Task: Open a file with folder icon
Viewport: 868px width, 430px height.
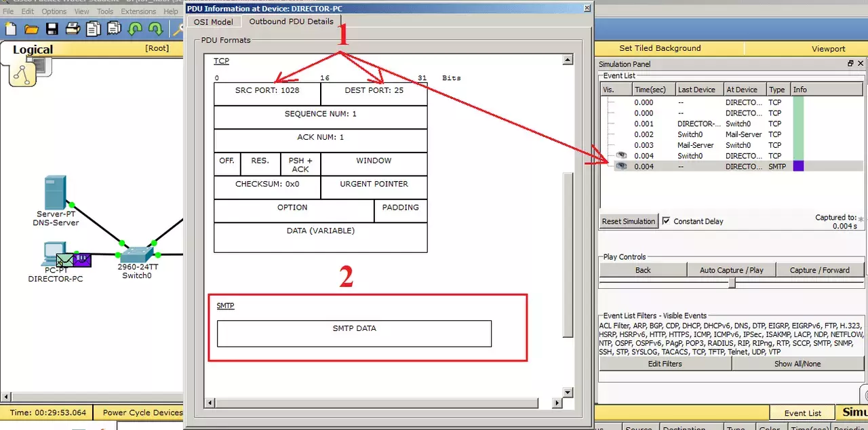Action: (31, 28)
